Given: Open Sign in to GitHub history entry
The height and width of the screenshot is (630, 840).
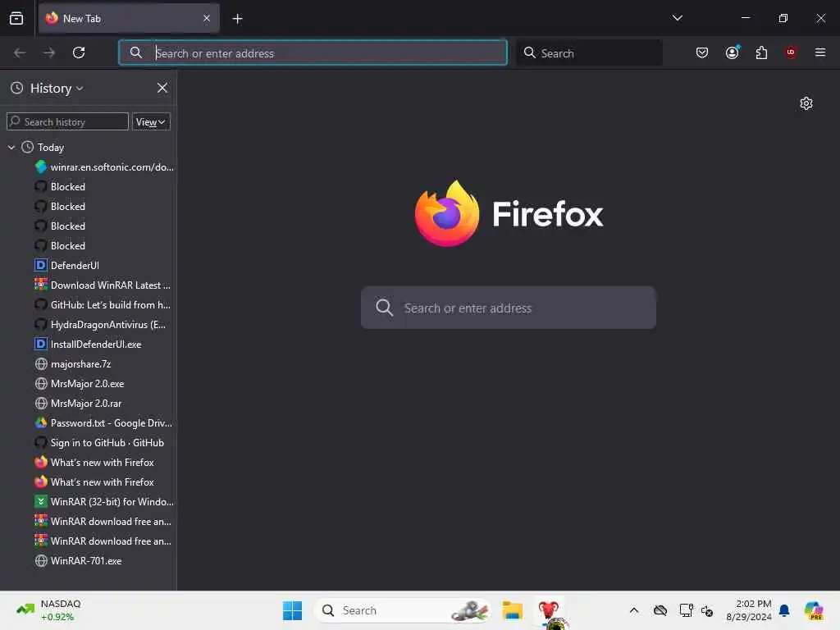Looking at the screenshot, I should 99,443.
